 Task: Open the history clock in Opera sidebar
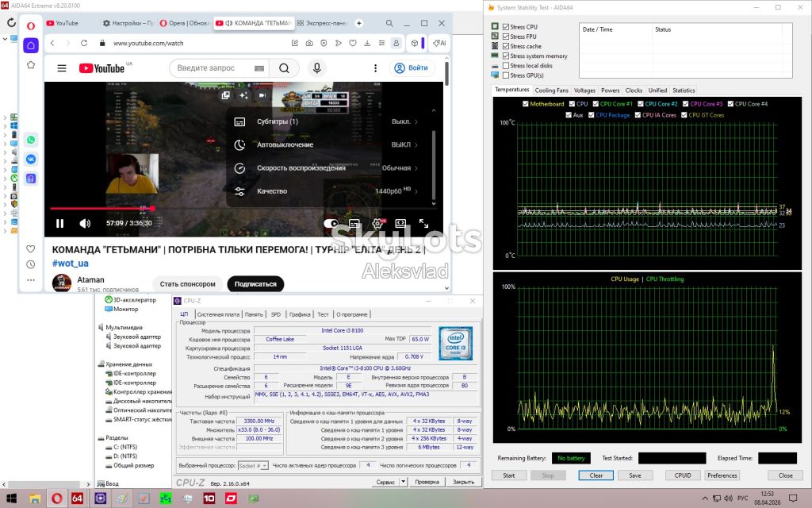coord(31,264)
